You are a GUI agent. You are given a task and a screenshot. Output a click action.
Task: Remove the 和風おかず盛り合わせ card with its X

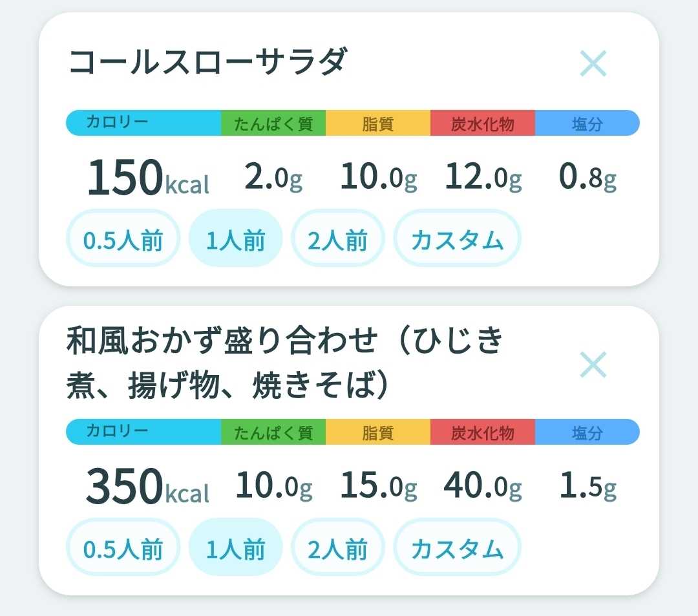tap(593, 364)
